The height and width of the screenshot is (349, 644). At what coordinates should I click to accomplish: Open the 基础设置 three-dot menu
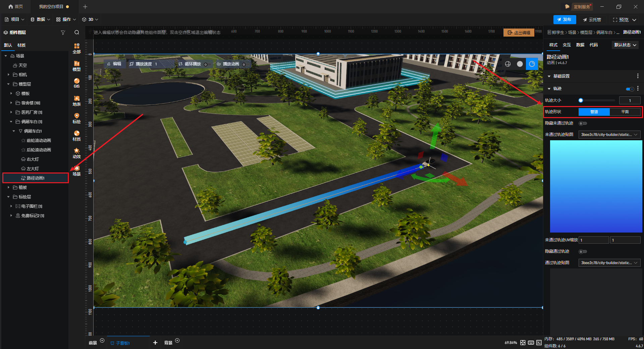[638, 76]
